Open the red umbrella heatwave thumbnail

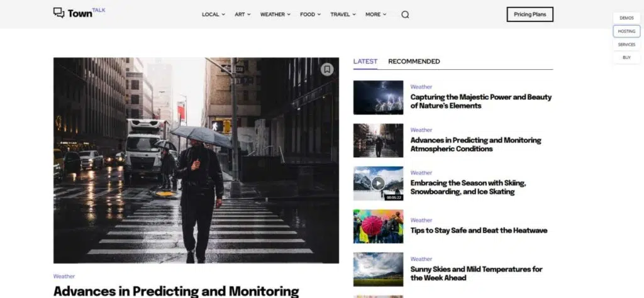pos(378,226)
